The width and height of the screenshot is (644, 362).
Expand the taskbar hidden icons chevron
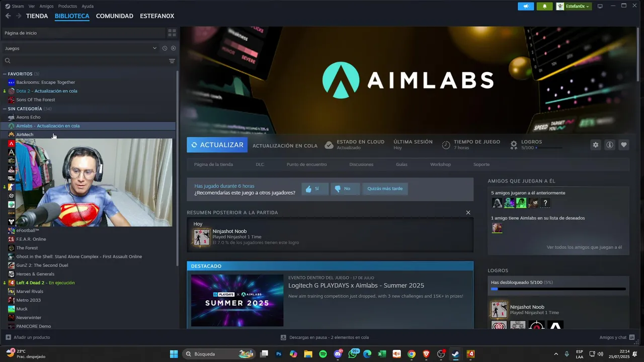tap(556, 354)
